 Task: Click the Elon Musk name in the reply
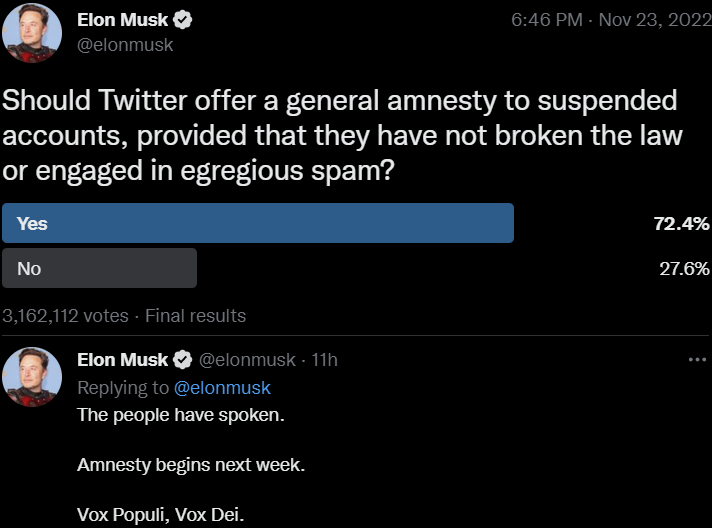[x=122, y=360]
